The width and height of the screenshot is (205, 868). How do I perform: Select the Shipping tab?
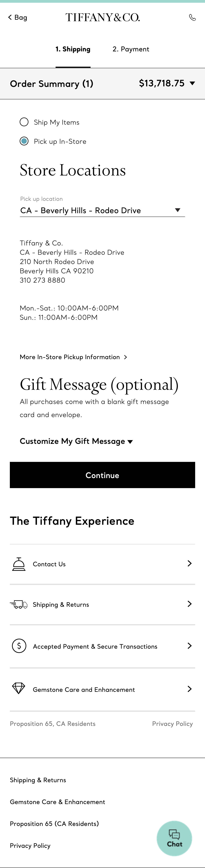(73, 49)
